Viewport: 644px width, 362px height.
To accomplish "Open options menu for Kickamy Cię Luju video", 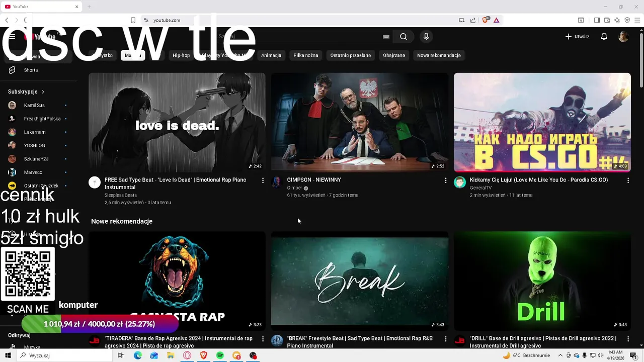I will coord(628,180).
